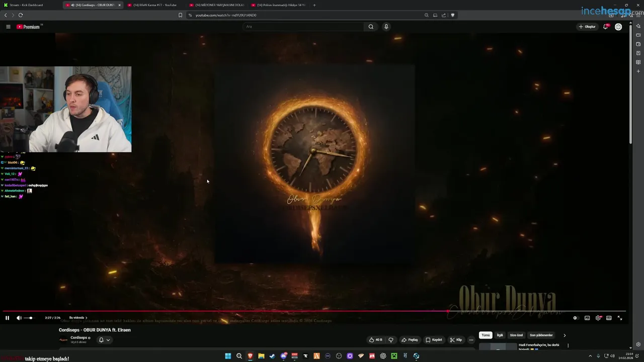Screen dimensions: 644x362
Task: Create a clip with Klip button
Action: click(x=456, y=340)
